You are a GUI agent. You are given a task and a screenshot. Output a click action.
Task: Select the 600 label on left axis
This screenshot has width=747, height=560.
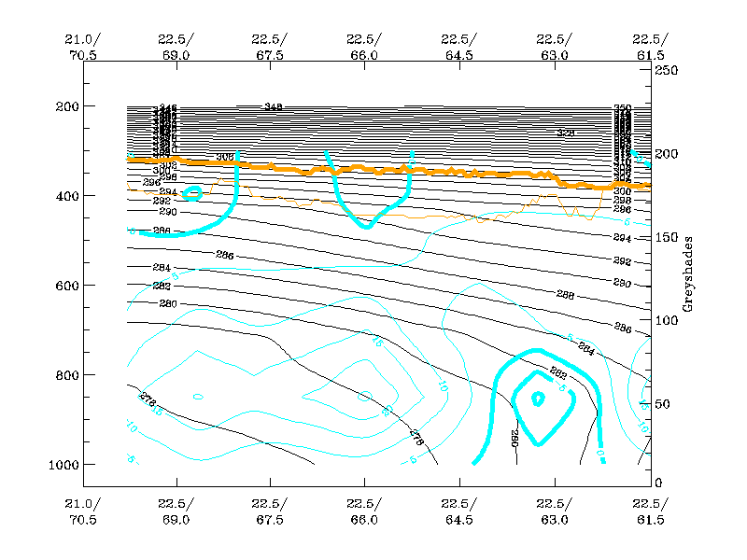coord(63,285)
